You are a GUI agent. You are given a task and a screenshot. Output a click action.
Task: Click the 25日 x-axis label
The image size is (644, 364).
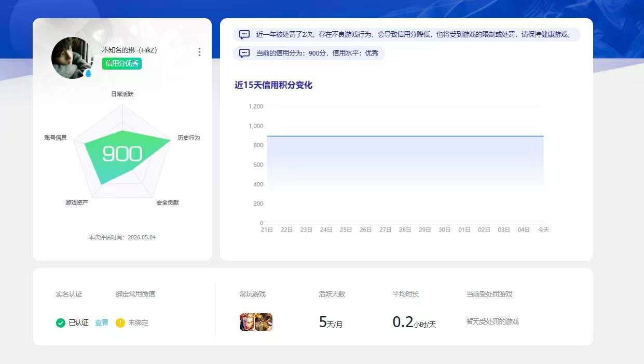click(346, 230)
